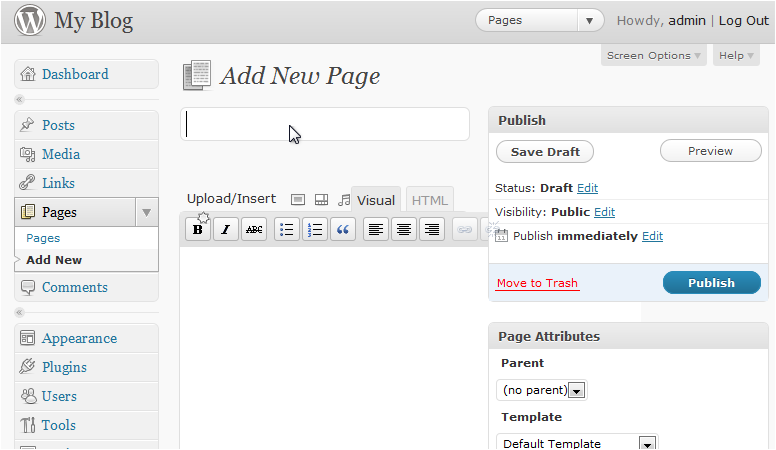Open the Plugins menu
Screen dimensions: 776x450
pos(64,367)
